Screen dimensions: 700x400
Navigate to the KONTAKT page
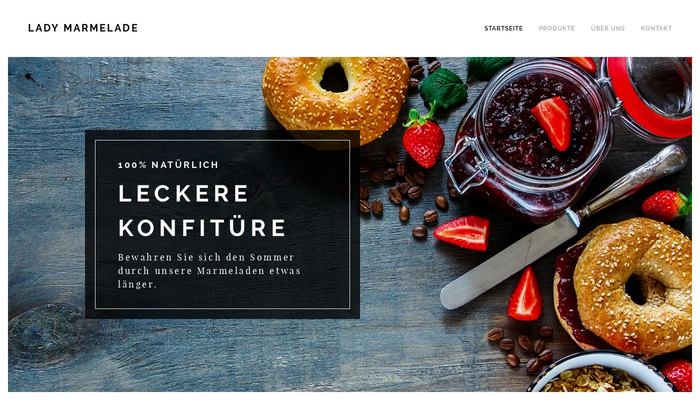(656, 28)
